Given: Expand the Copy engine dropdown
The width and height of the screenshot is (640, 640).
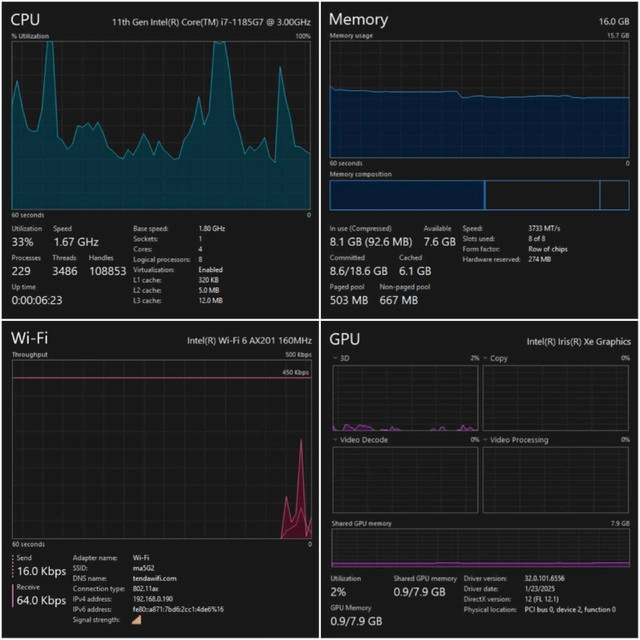Looking at the screenshot, I should tap(486, 358).
